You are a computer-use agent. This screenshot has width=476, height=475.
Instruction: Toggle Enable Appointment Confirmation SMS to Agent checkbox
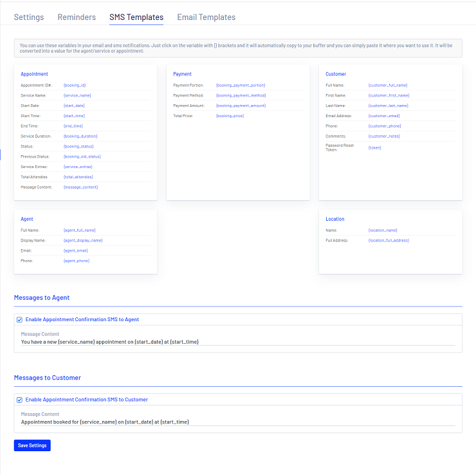coord(20,319)
